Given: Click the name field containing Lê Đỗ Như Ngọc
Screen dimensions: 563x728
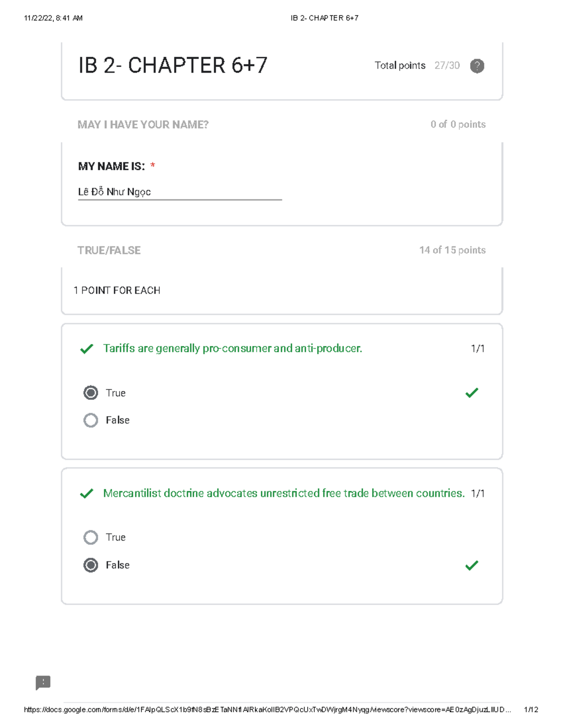Looking at the screenshot, I should (x=179, y=192).
